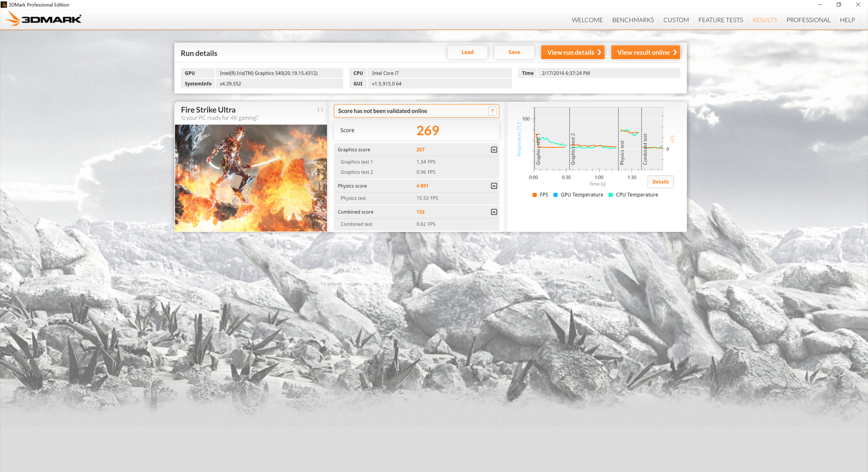Image resolution: width=868 pixels, height=472 pixels.
Task: Click the Physics test marker in the chart
Action: tap(622, 152)
